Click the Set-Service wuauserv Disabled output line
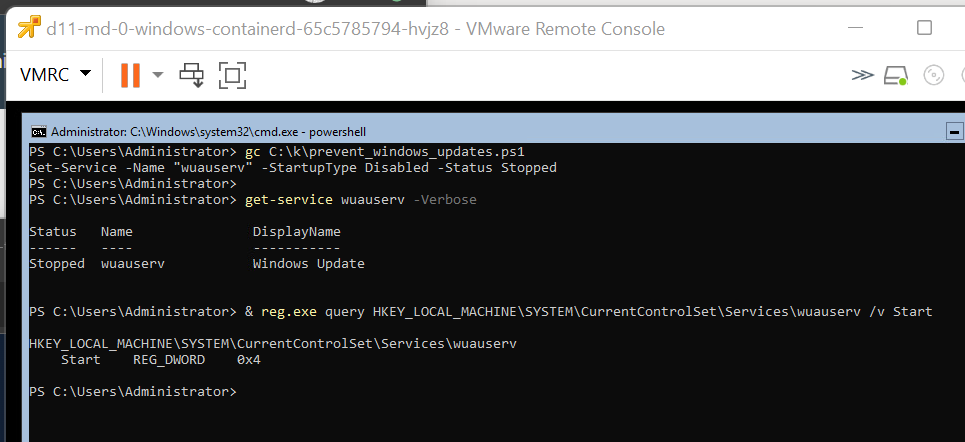Screen dimensions: 965x442 coord(293,167)
